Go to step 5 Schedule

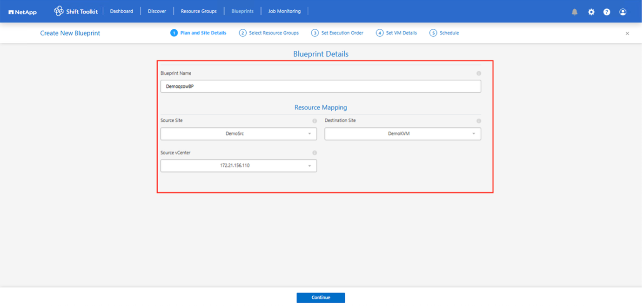444,33
